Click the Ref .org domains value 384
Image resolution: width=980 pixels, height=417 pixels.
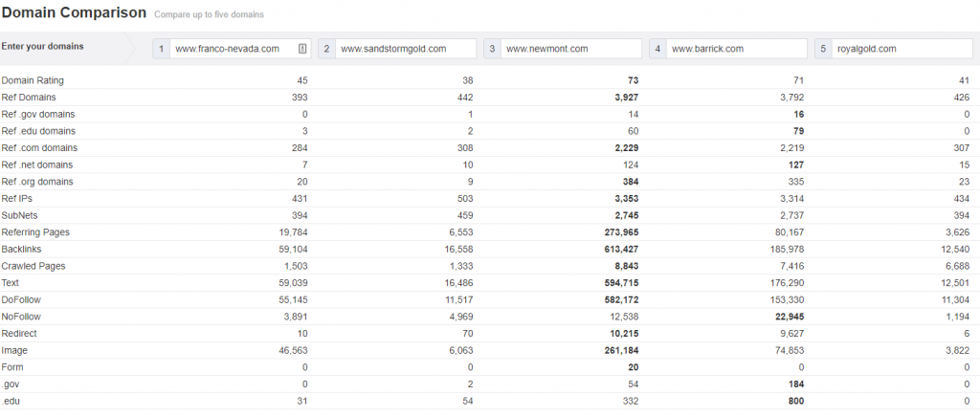[x=631, y=182]
